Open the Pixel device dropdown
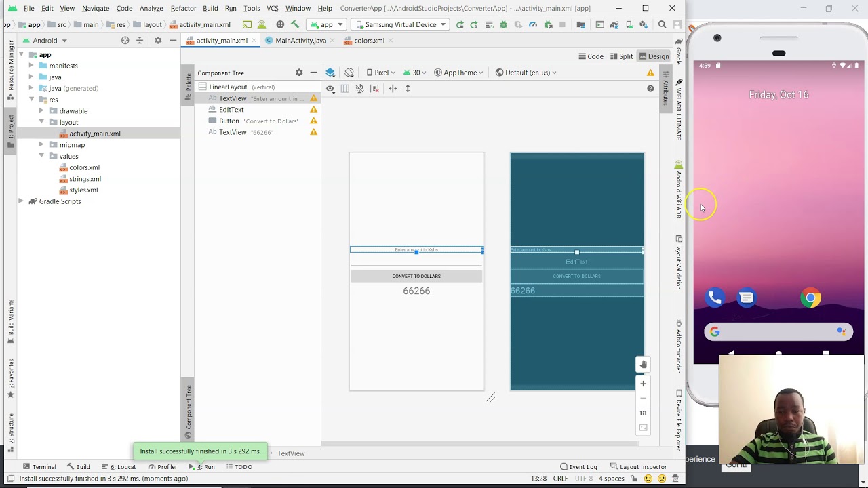This screenshot has height=488, width=868. [381, 73]
